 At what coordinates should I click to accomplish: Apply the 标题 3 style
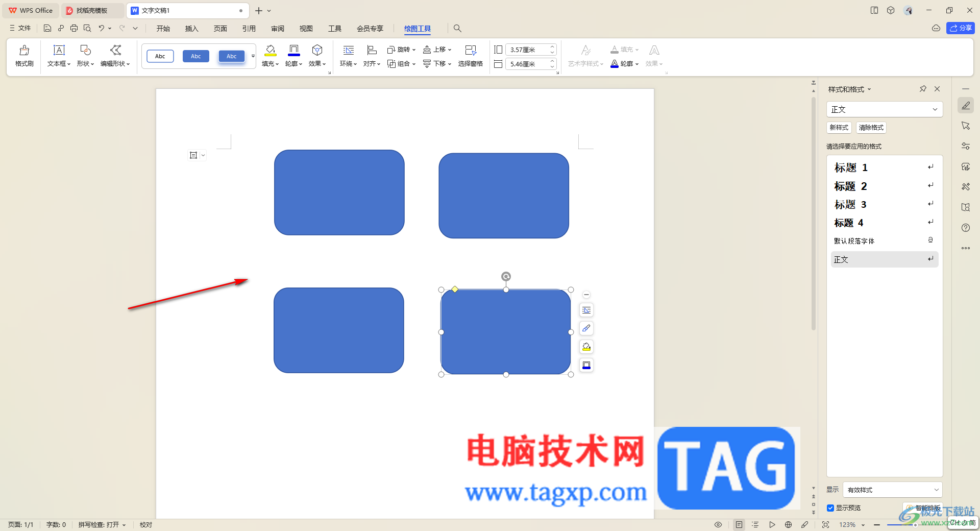point(884,204)
